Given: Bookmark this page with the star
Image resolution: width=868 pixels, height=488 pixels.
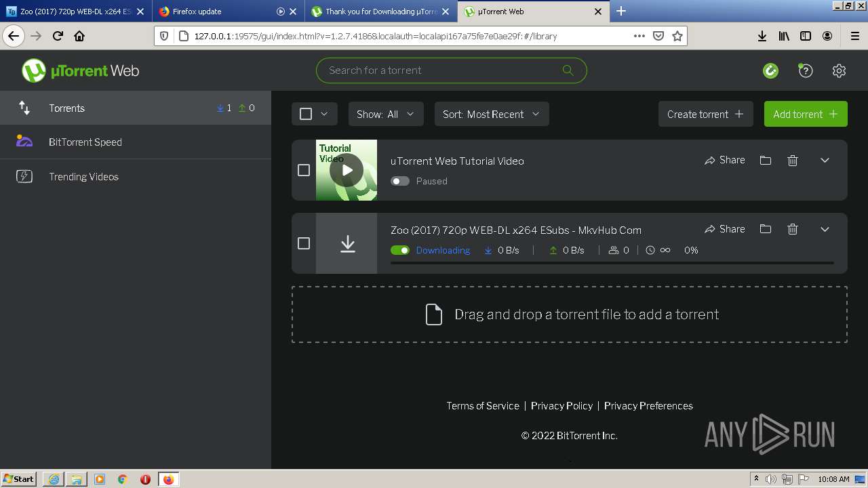Looking at the screenshot, I should (x=677, y=36).
